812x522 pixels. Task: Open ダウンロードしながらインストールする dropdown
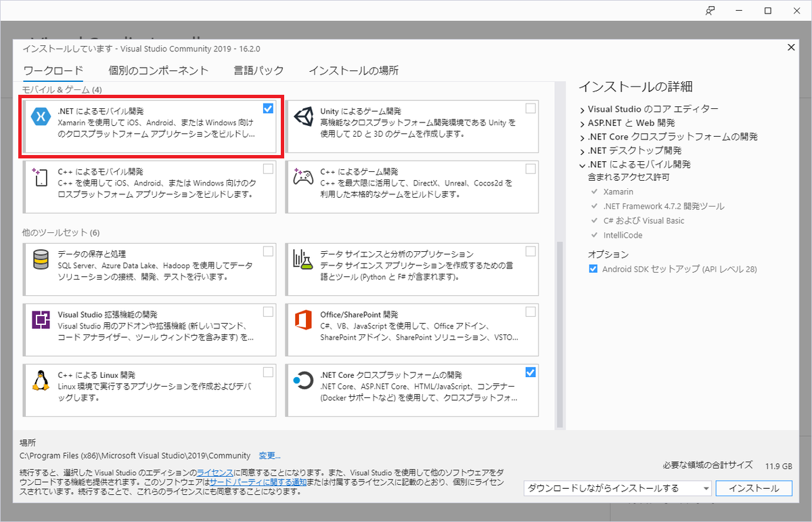point(618,488)
